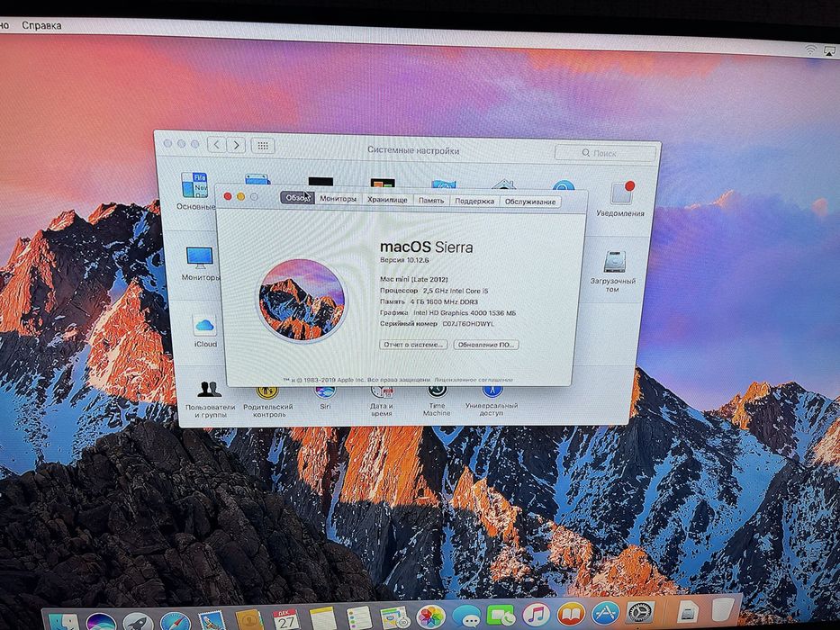Image resolution: width=840 pixels, height=630 pixels.
Task: Open Maps icon in the Dock
Action: 395,617
